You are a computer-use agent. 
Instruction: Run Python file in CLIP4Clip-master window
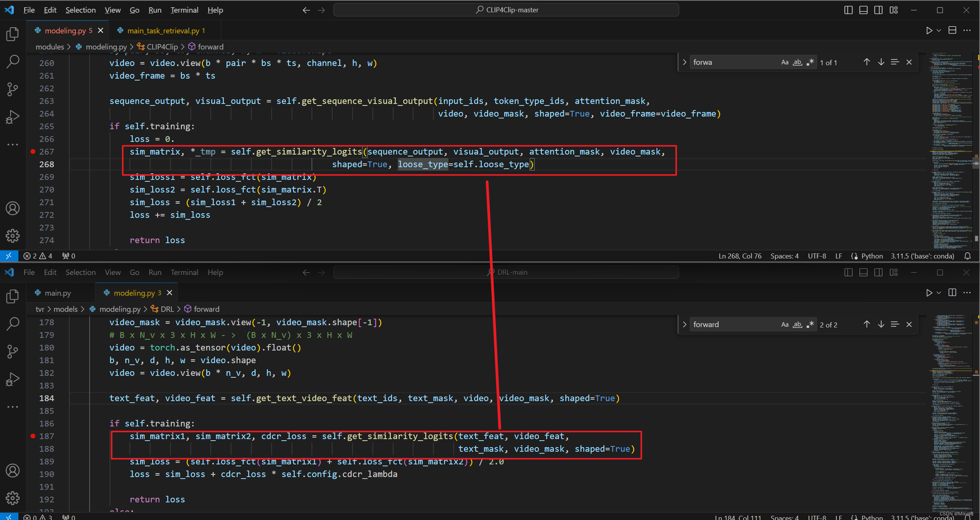click(929, 30)
